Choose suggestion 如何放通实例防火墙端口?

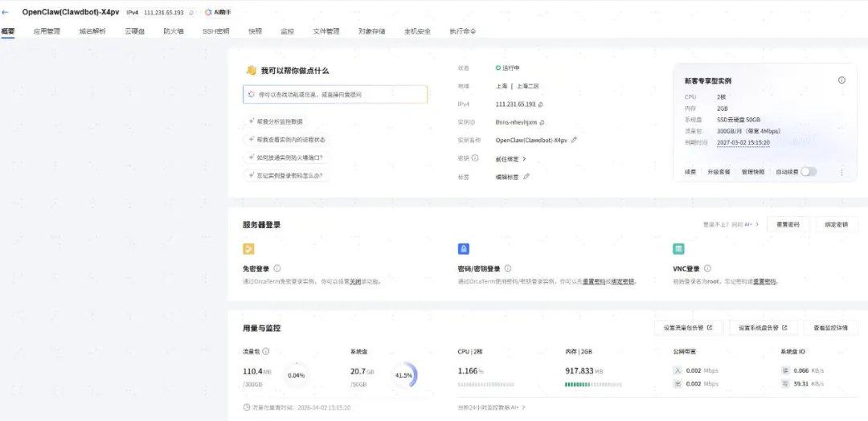(286, 157)
